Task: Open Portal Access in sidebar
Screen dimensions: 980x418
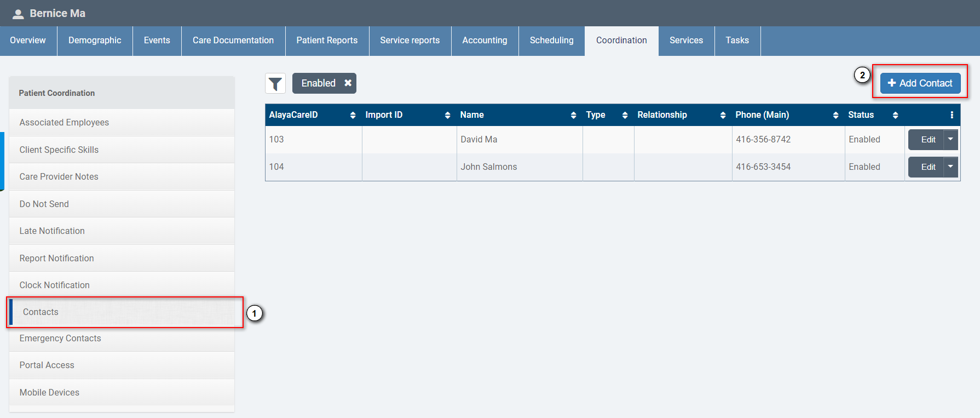Action: pos(47,365)
